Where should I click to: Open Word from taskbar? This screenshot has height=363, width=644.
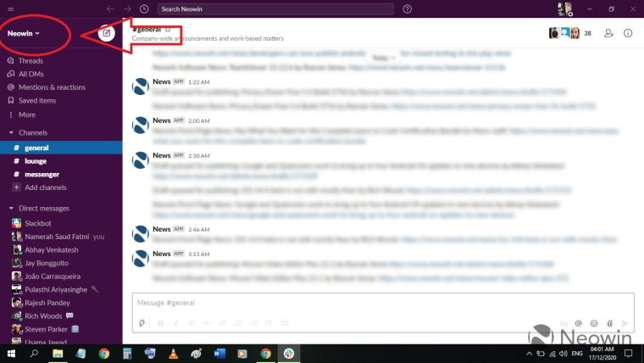(219, 354)
